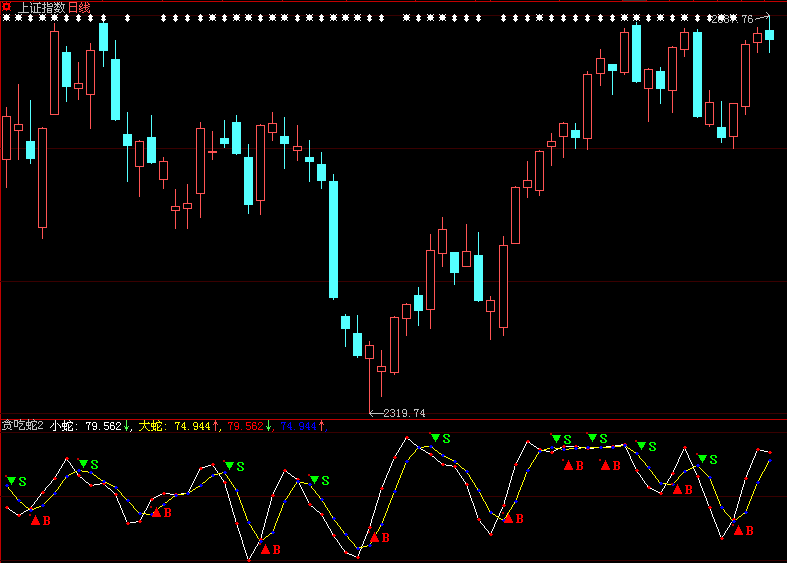Screen dimensions: 787x563
Task: Select the yellow 大蛇: 74.944 value
Action: click(x=174, y=426)
